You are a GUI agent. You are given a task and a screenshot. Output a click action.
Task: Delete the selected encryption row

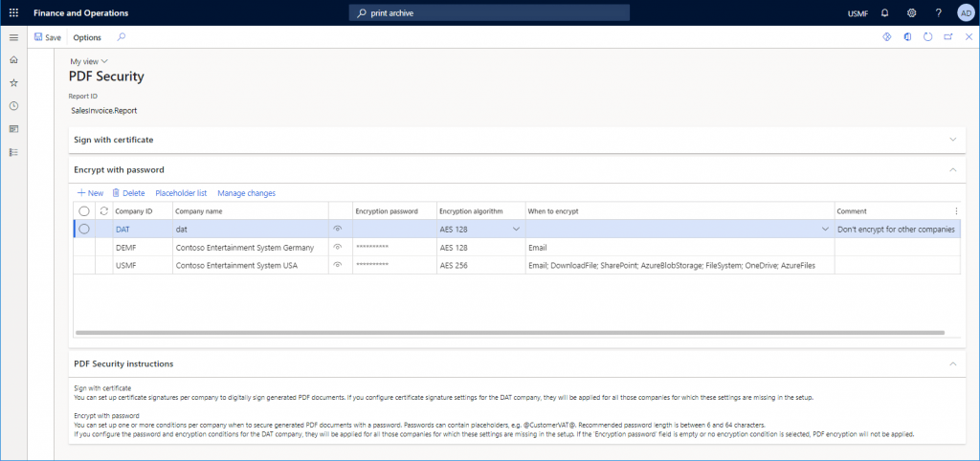(x=128, y=193)
